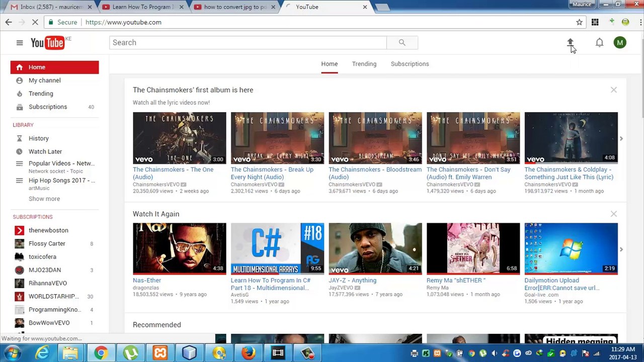The width and height of the screenshot is (644, 362).
Task: Open the notifications bell
Action: (599, 43)
